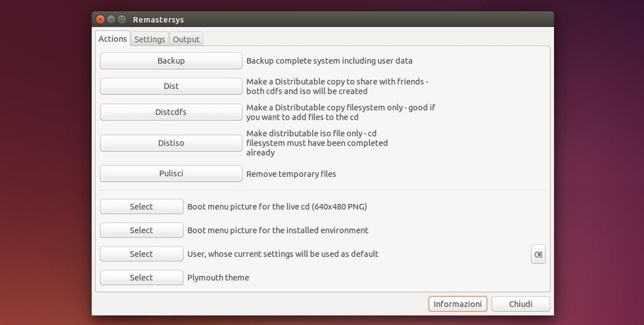Click the 'Backup complete system' description text

coord(329,61)
